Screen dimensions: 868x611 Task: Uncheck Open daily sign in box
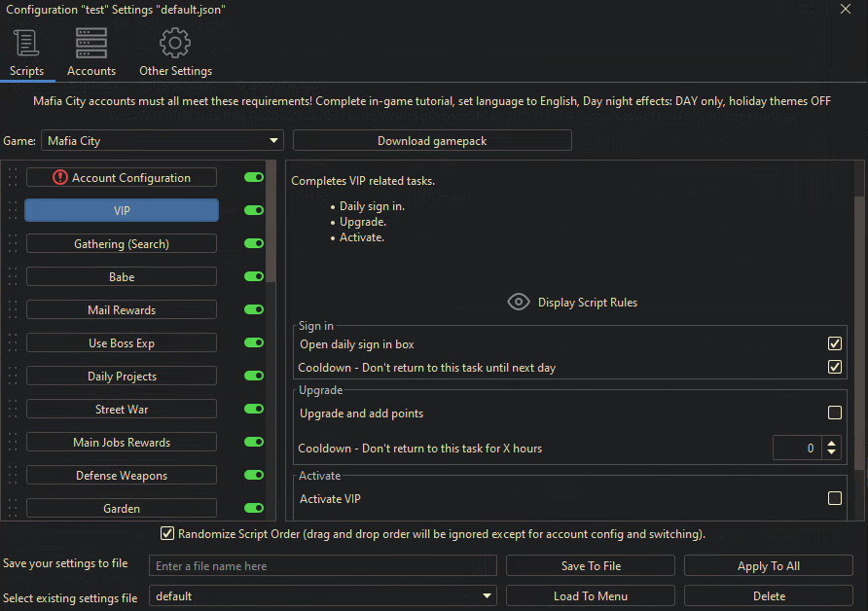pyautogui.click(x=834, y=343)
